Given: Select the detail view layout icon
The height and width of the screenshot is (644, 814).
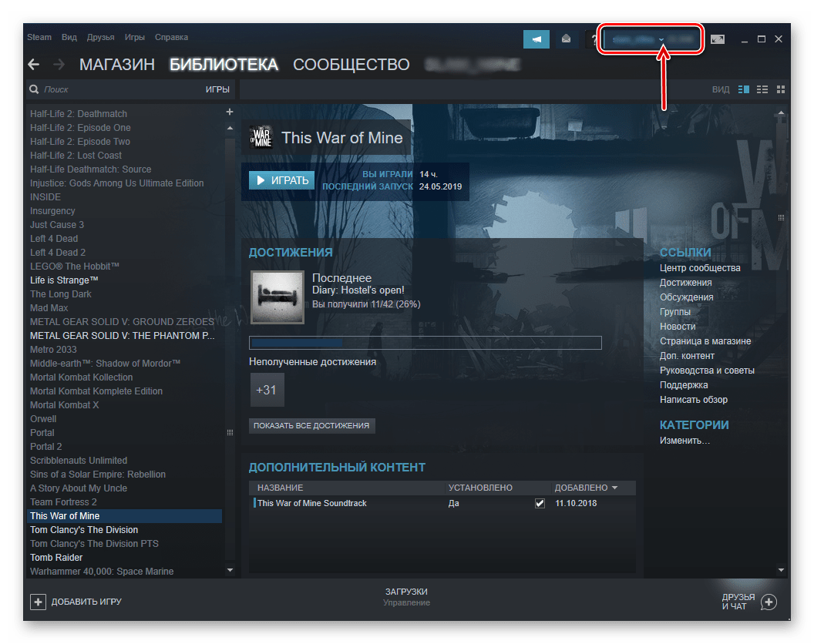Looking at the screenshot, I should pyautogui.click(x=743, y=89).
